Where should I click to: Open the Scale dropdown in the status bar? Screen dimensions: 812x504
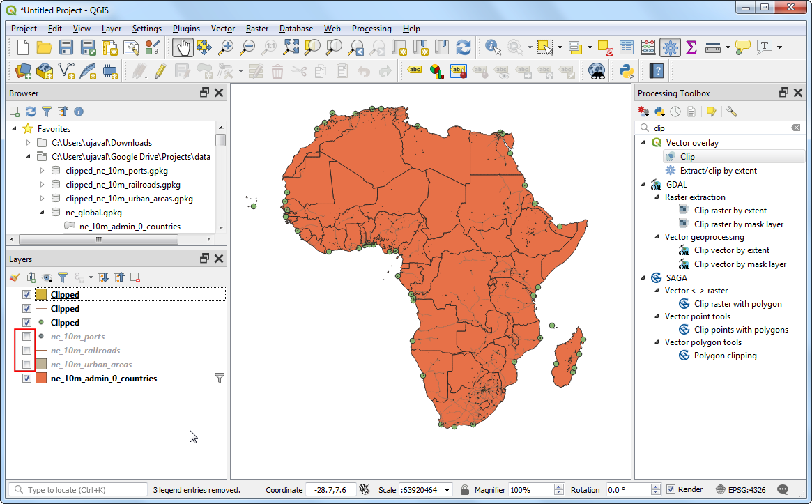pyautogui.click(x=447, y=490)
